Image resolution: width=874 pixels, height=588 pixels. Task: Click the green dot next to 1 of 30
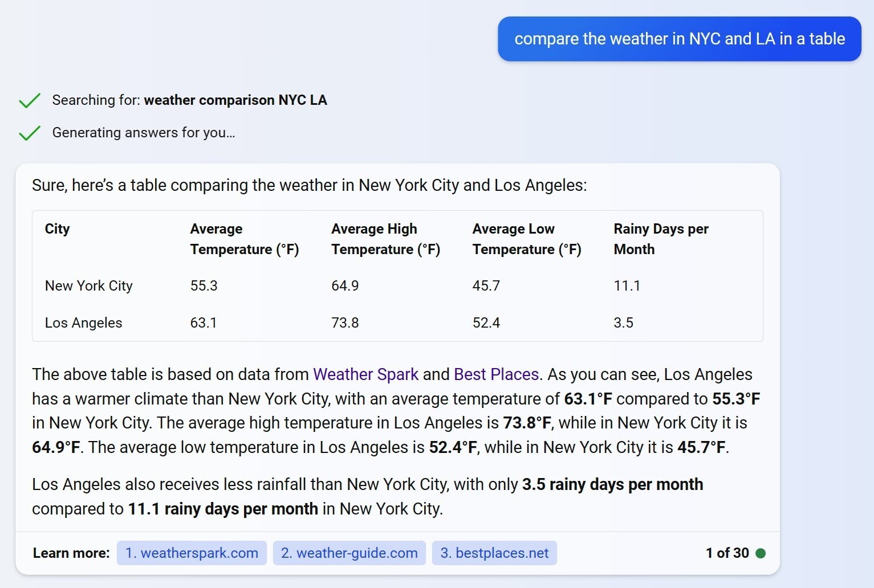point(761,553)
